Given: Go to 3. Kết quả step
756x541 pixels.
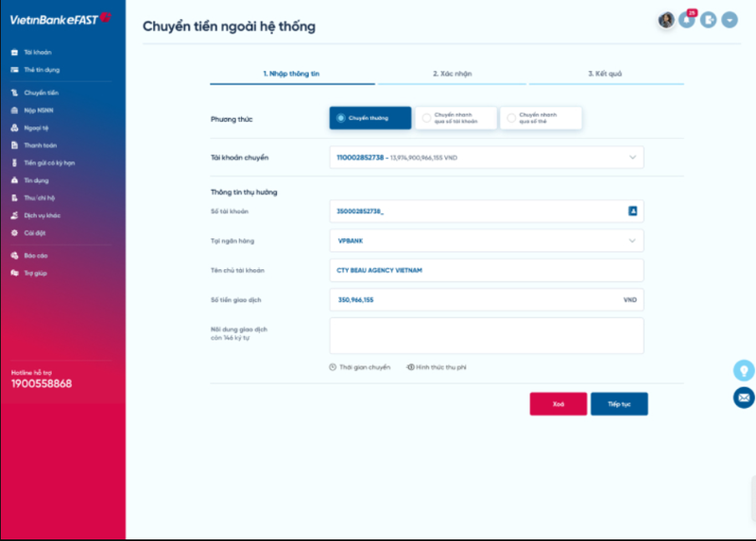Looking at the screenshot, I should coord(606,74).
